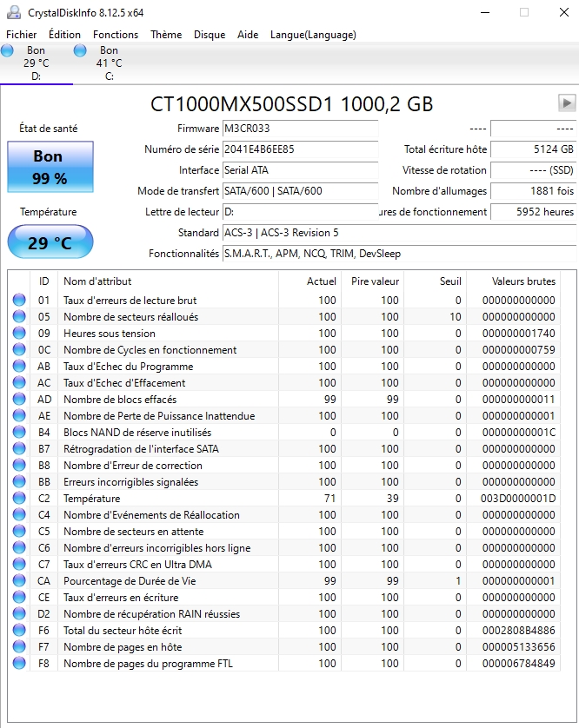Open the Fichier menu
579x728 pixels.
22,35
